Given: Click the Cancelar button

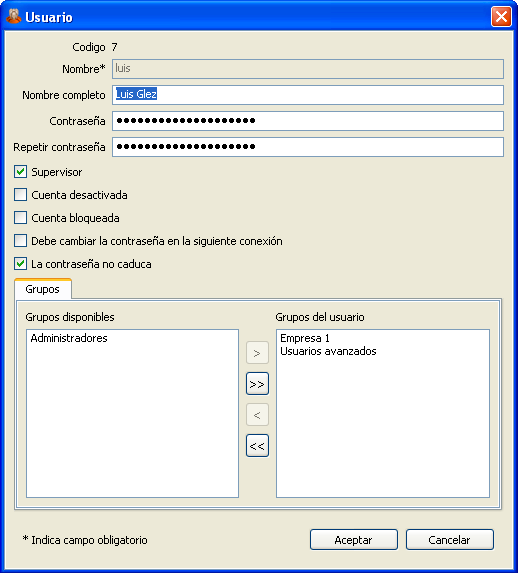Looking at the screenshot, I should point(450,540).
